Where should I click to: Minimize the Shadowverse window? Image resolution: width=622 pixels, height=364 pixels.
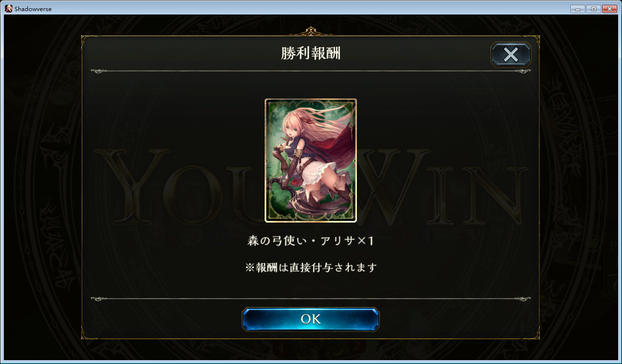[578, 9]
